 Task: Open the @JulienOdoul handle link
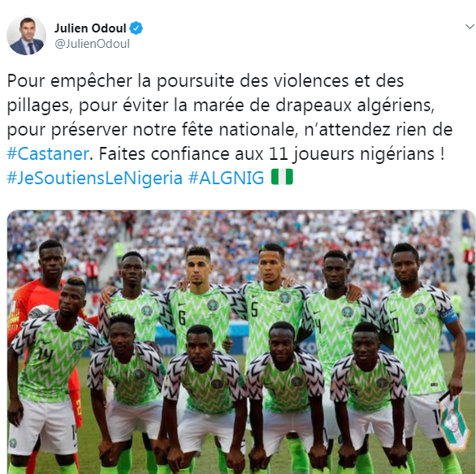click(x=93, y=44)
